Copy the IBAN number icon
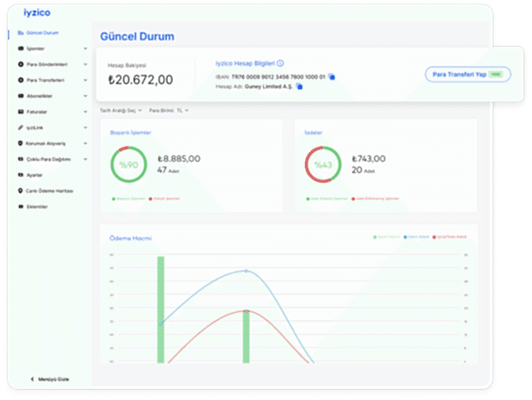Image resolution: width=532 pixels, height=400 pixels. coord(332,77)
